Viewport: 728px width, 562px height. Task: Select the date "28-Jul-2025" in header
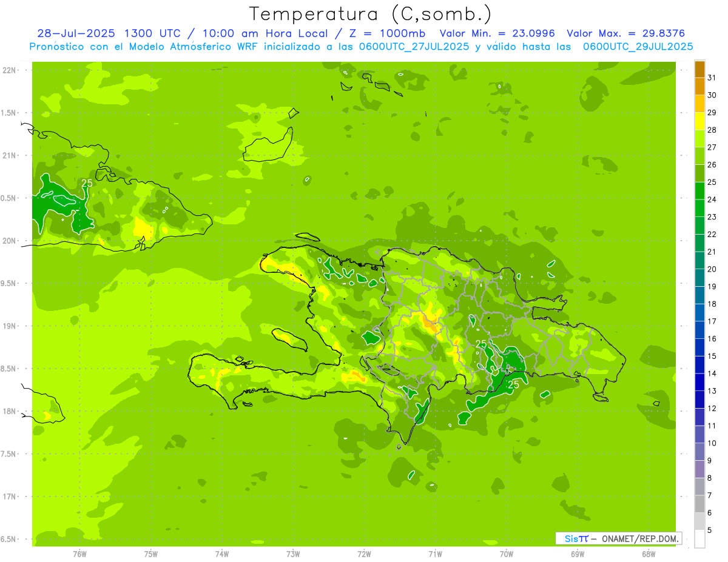(76, 33)
